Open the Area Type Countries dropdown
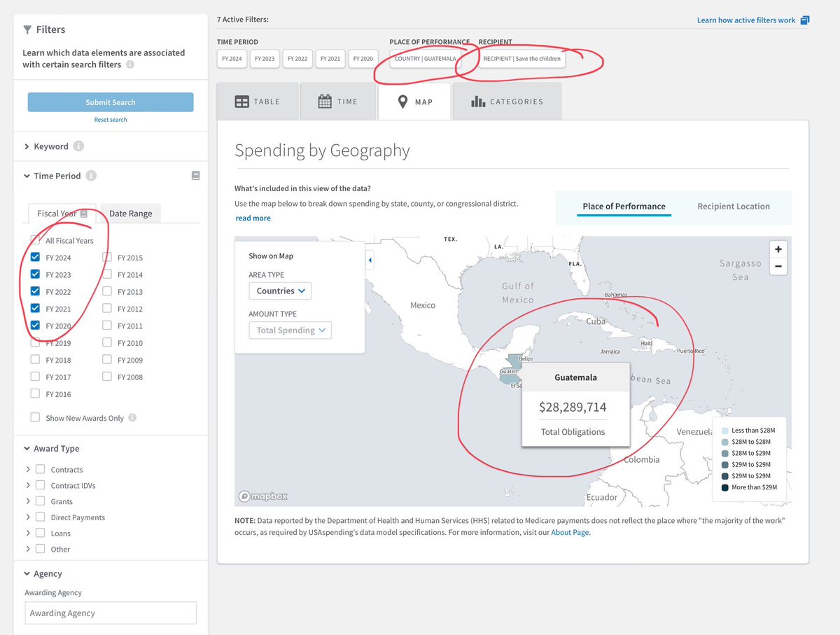 280,291
